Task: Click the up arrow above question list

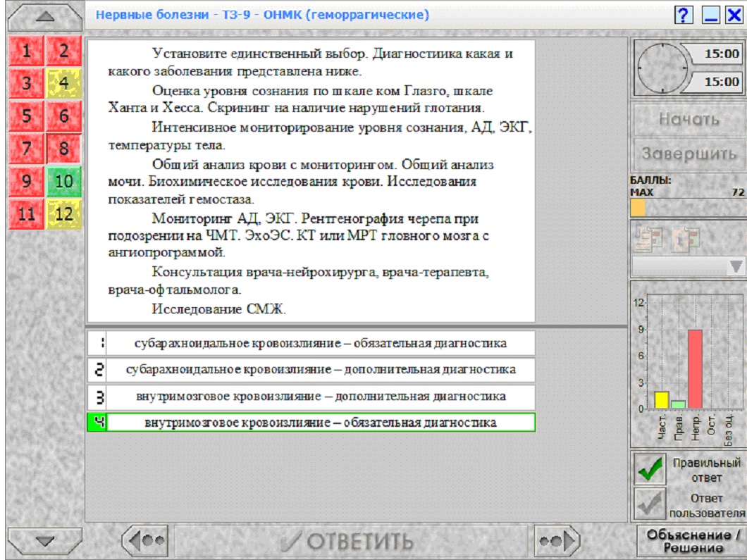Action: coord(45,17)
